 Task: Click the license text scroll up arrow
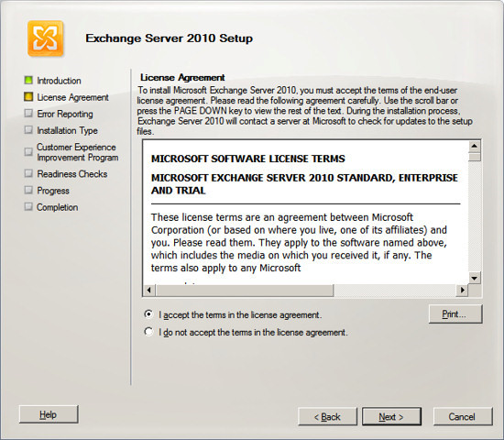[x=475, y=147]
